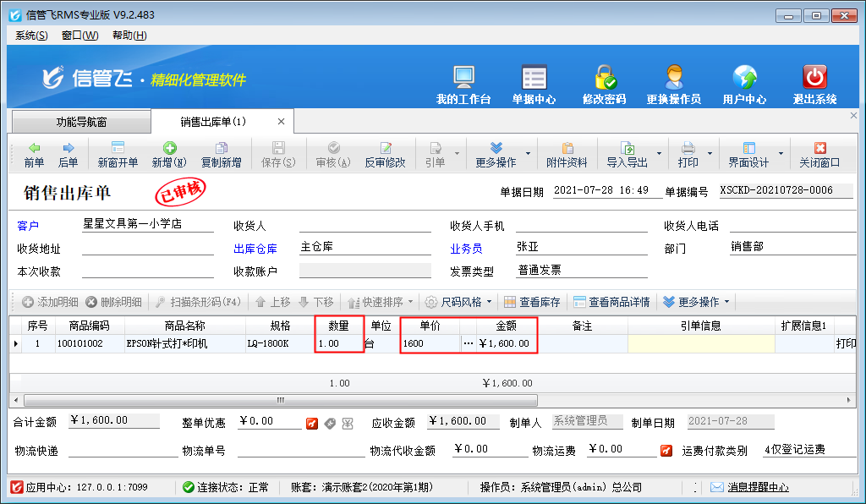This screenshot has width=866, height=504.
Task: Open 窗口(W) menu
Action: pyautogui.click(x=80, y=36)
